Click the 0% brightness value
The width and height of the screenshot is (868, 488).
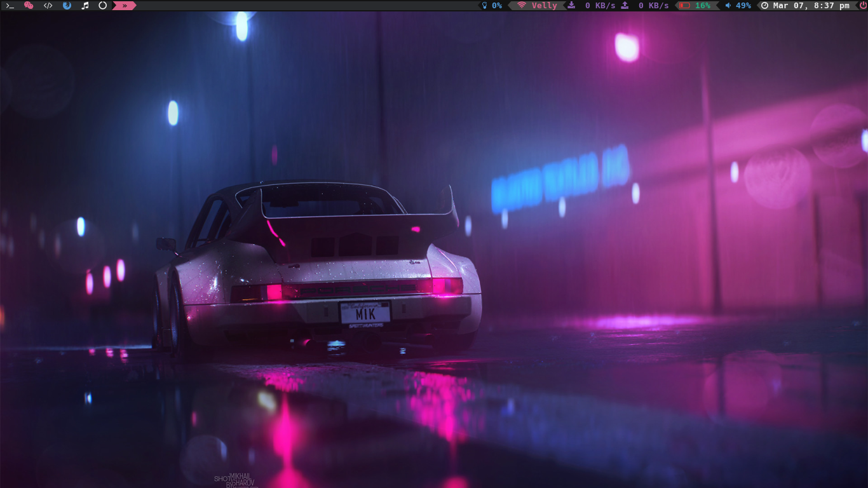point(497,6)
